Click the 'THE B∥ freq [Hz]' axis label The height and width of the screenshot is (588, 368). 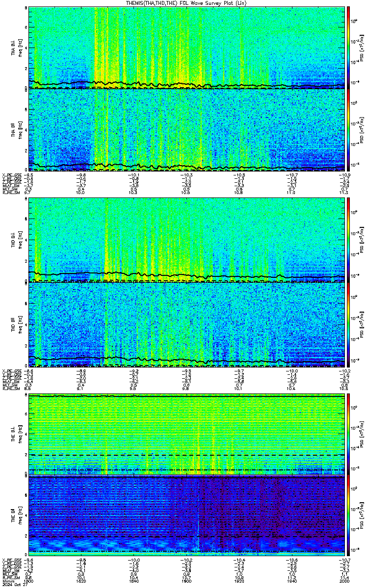(16, 516)
